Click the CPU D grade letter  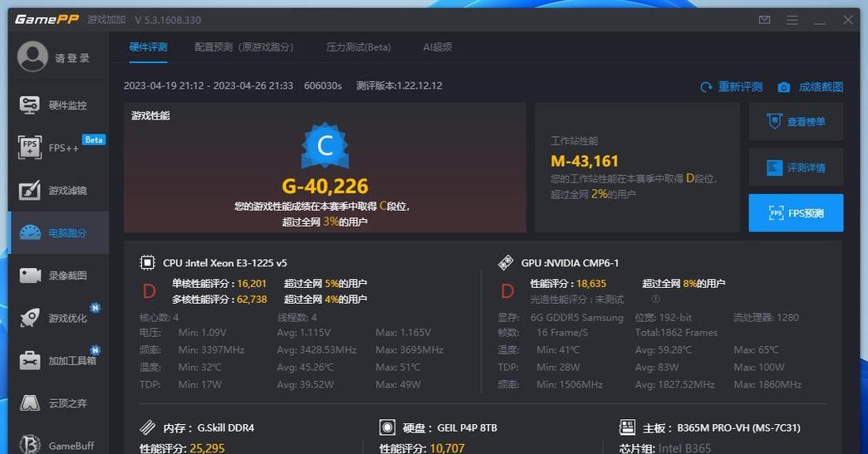pyautogui.click(x=149, y=290)
